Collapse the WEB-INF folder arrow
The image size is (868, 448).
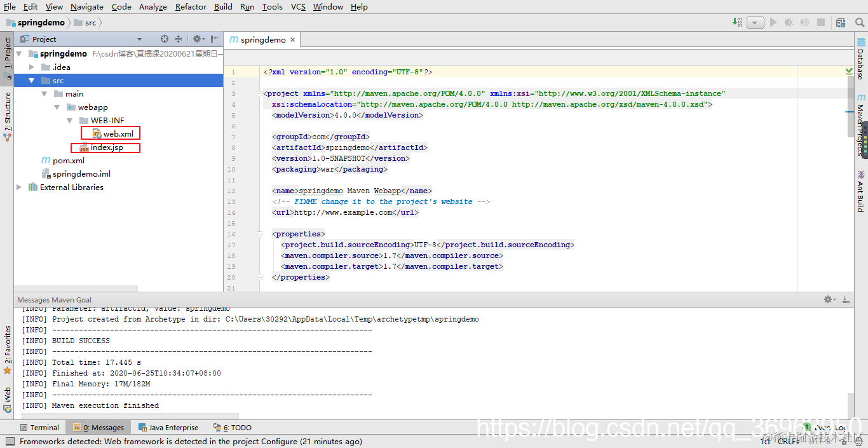point(70,121)
